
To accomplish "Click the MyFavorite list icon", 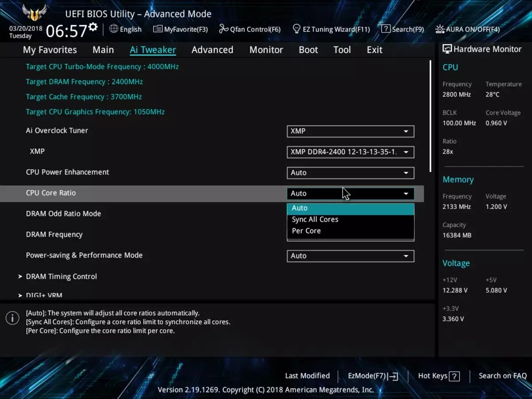I will click(157, 29).
